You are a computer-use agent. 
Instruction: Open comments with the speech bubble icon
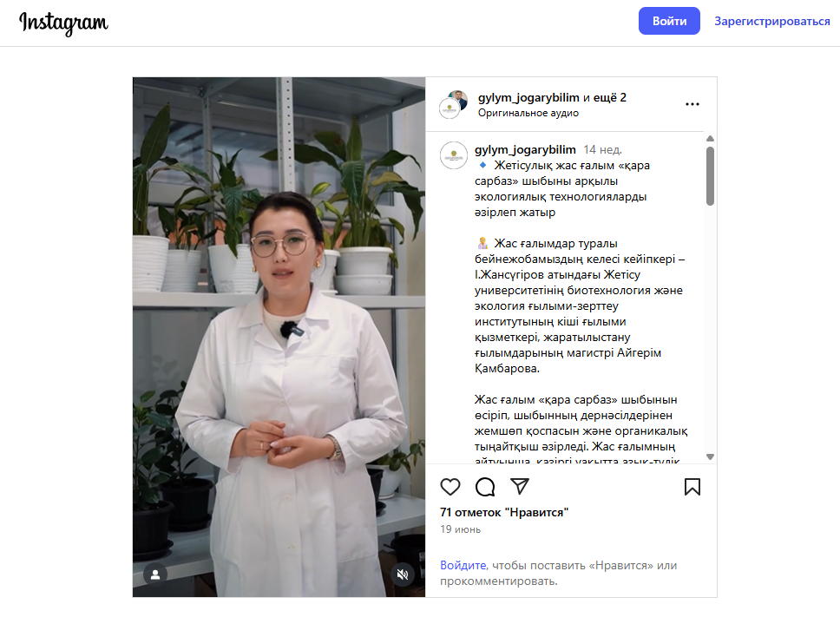(x=485, y=487)
